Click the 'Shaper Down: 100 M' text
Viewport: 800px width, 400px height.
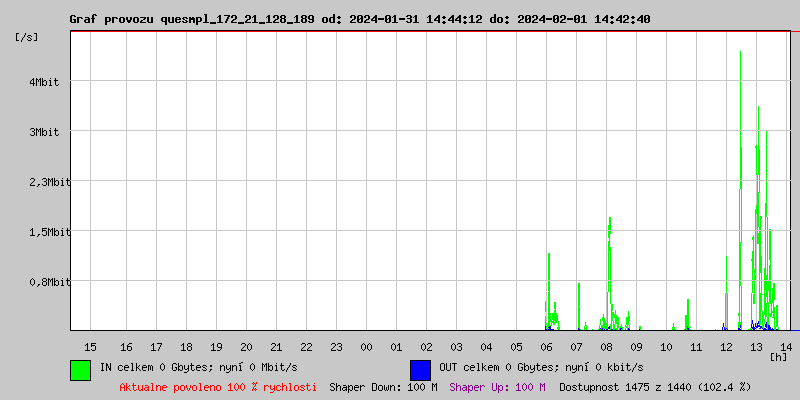point(383,387)
